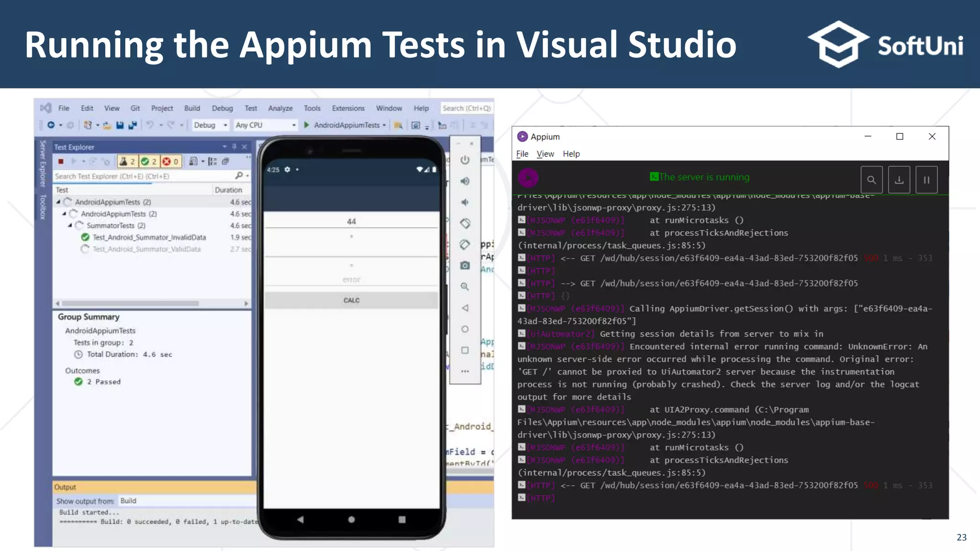Click scroll right arrow in Test Explorer
The width and height of the screenshot is (980, 551).
click(246, 303)
